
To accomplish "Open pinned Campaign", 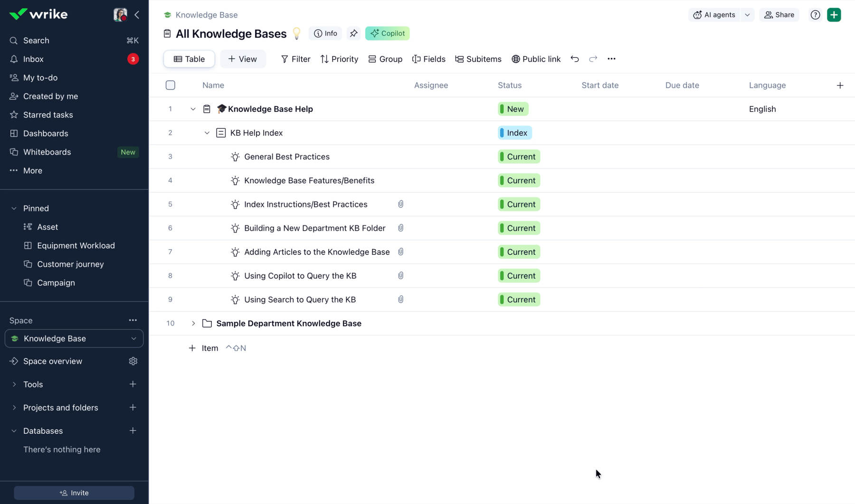I will [x=56, y=282].
